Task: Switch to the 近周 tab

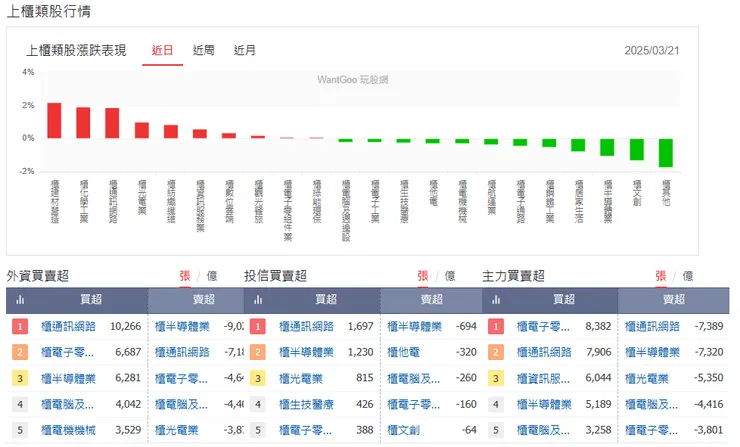Action: [203, 51]
